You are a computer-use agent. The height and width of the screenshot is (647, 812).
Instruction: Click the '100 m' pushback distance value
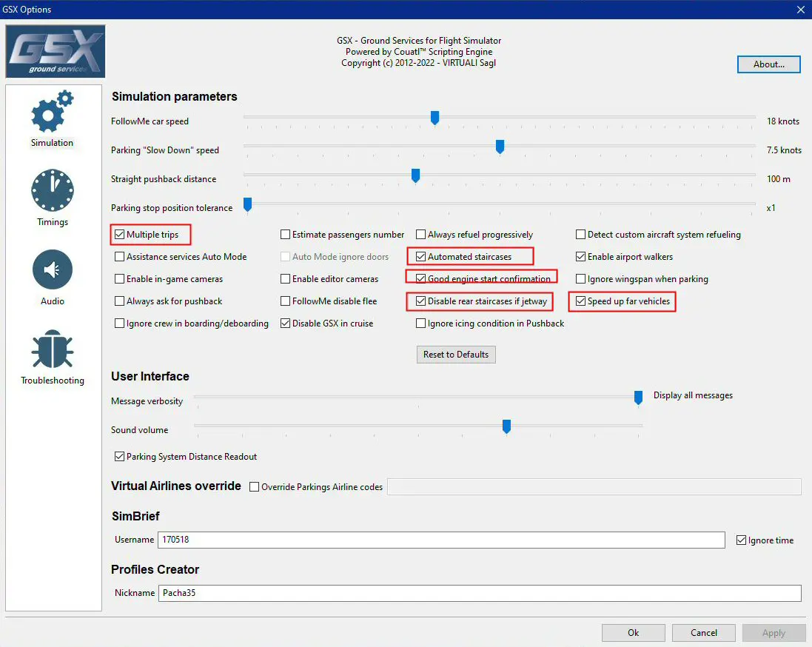pos(779,179)
